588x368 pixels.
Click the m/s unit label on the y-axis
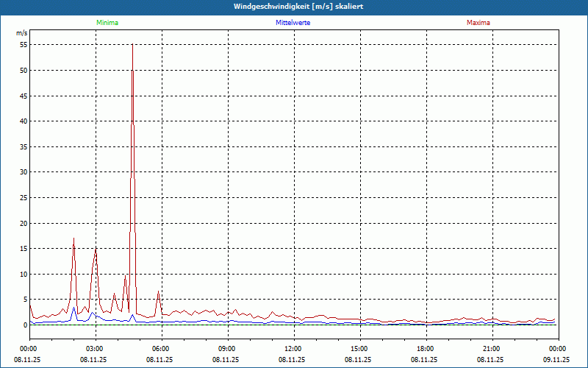pyautogui.click(x=22, y=33)
